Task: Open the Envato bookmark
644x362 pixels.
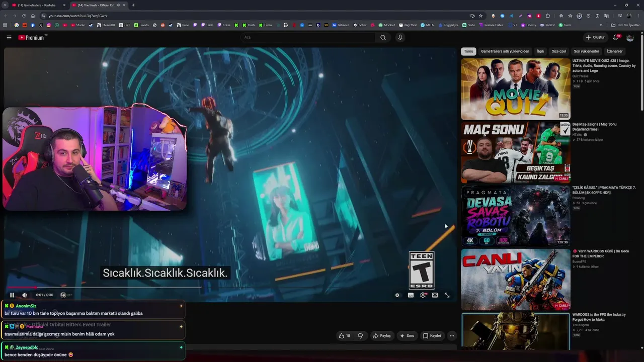Action: coord(141,25)
